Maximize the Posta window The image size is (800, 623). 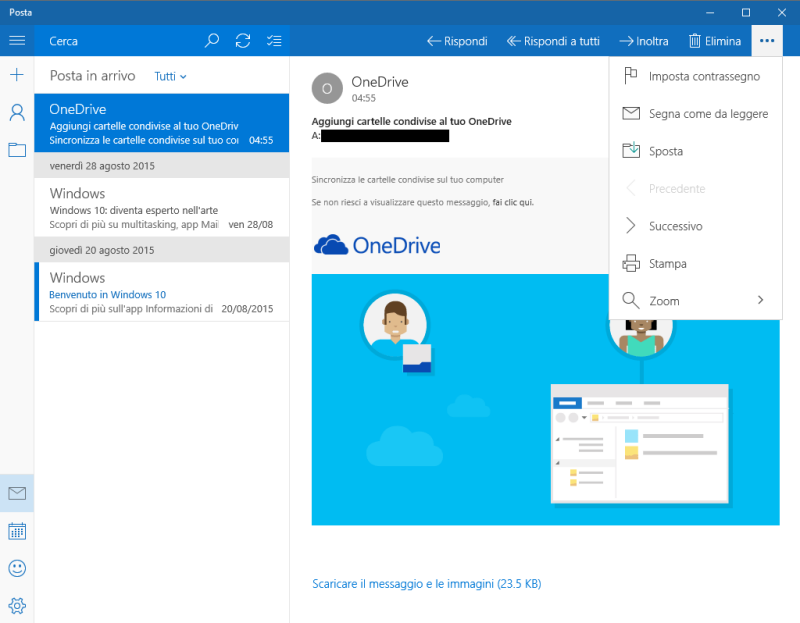point(745,12)
